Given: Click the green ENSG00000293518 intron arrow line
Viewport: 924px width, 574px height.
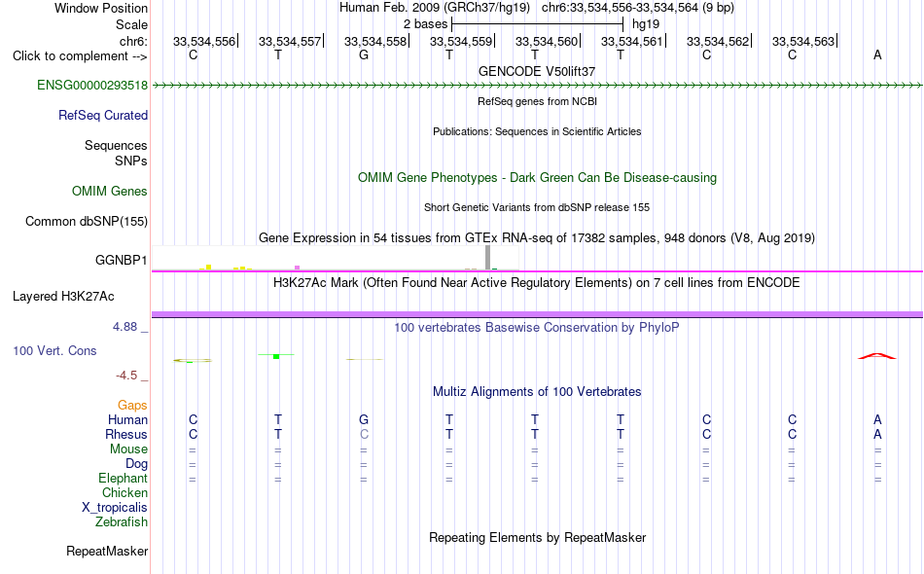Looking at the screenshot, I should pos(537,86).
